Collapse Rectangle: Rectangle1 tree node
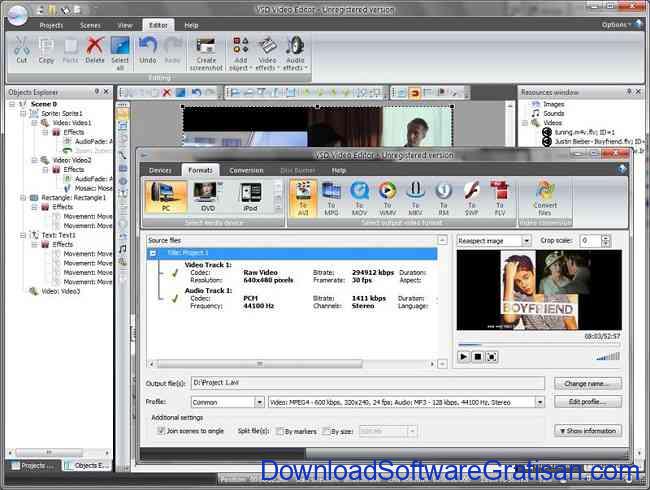This screenshot has width=650, height=490. (x=23, y=198)
